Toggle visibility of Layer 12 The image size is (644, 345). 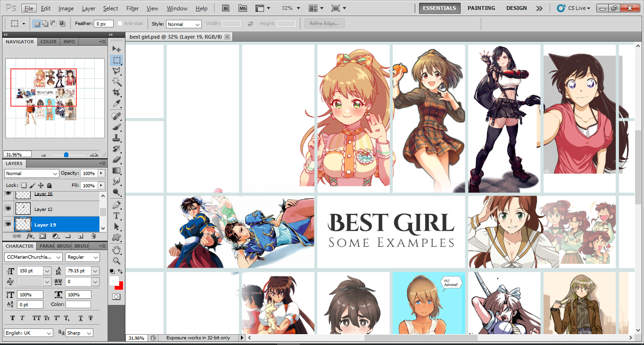point(8,209)
